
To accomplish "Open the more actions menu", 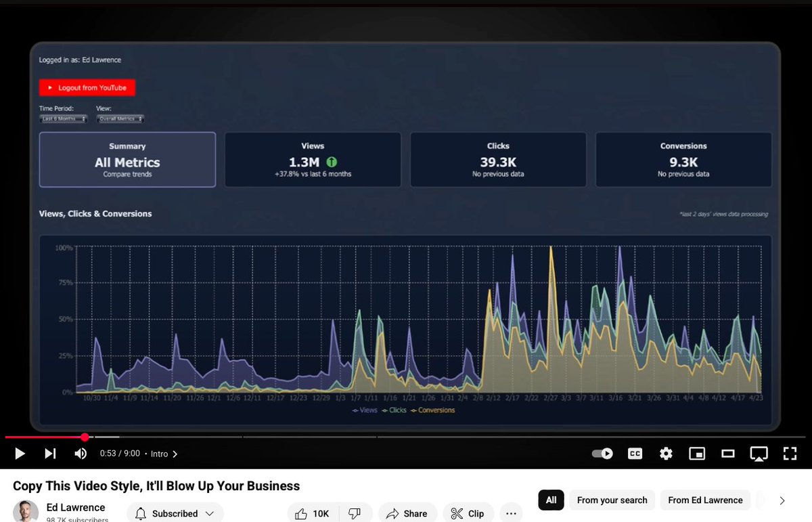I will tap(511, 513).
